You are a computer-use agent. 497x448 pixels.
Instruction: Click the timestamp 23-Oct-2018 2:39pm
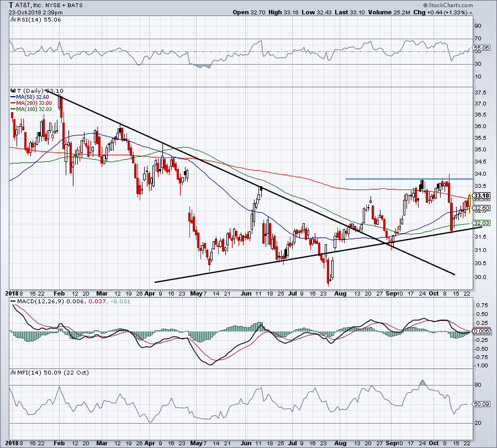point(35,13)
